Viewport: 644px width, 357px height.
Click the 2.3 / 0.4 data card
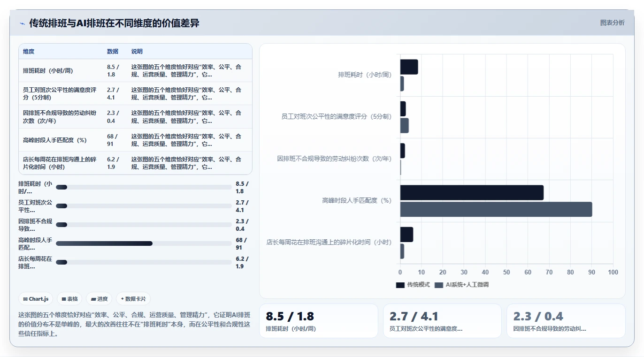[x=566, y=321]
